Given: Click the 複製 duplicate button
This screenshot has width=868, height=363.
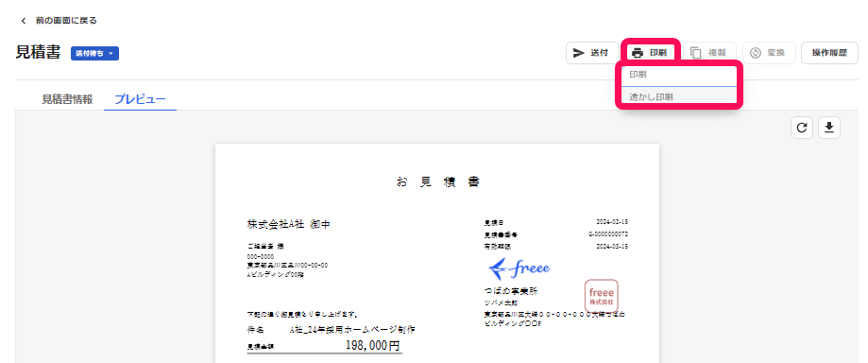Looking at the screenshot, I should point(709,53).
